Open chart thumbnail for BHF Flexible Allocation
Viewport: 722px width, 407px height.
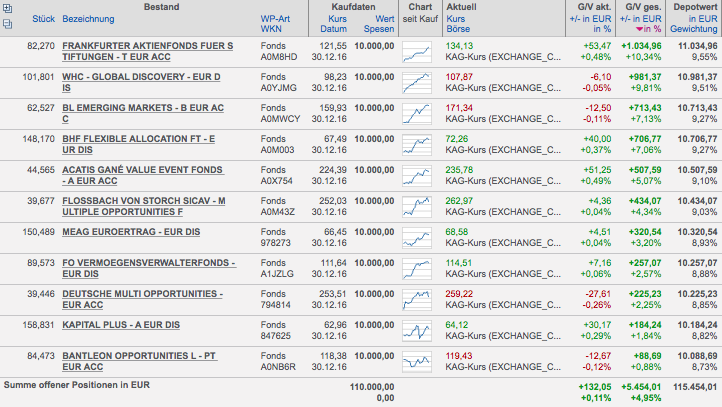tap(417, 145)
